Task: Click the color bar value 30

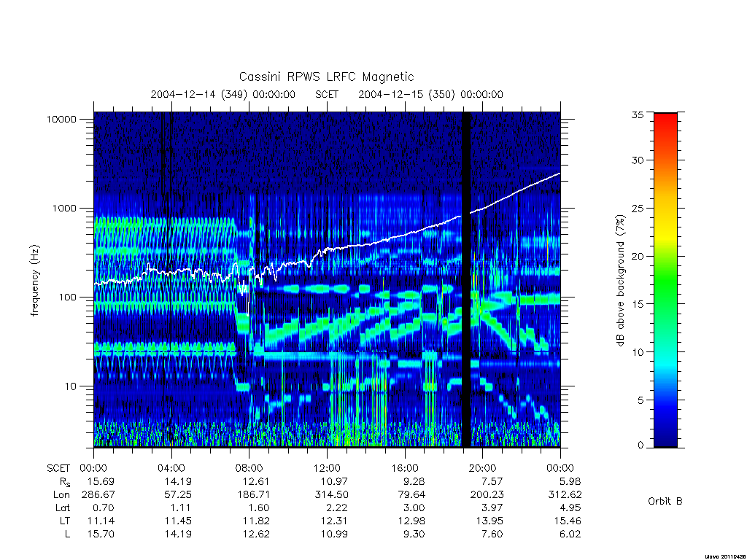Action: [637, 160]
